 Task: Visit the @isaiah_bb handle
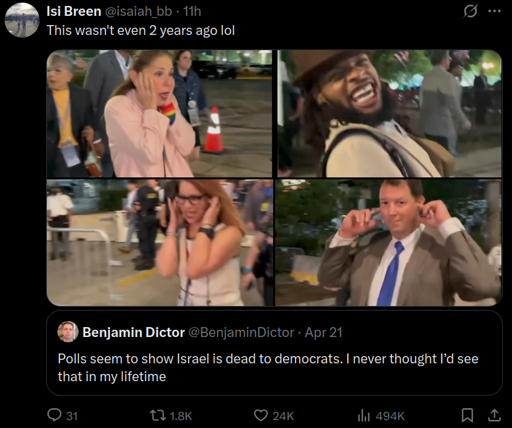tap(139, 12)
